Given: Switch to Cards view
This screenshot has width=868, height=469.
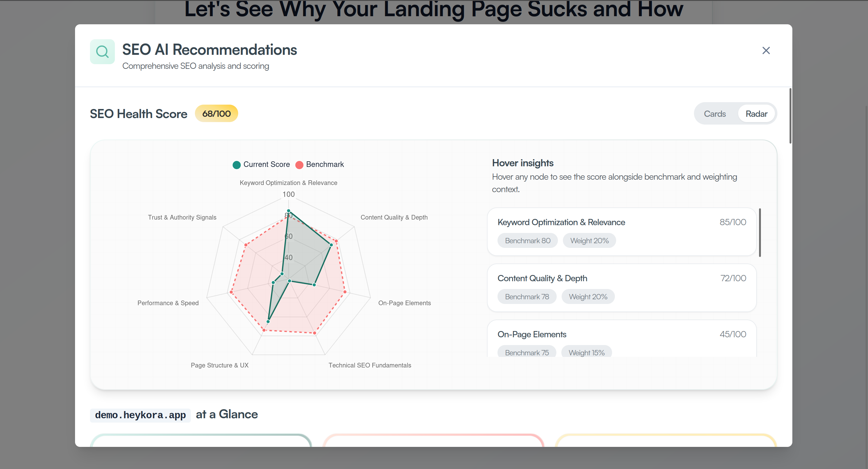Looking at the screenshot, I should coord(715,113).
